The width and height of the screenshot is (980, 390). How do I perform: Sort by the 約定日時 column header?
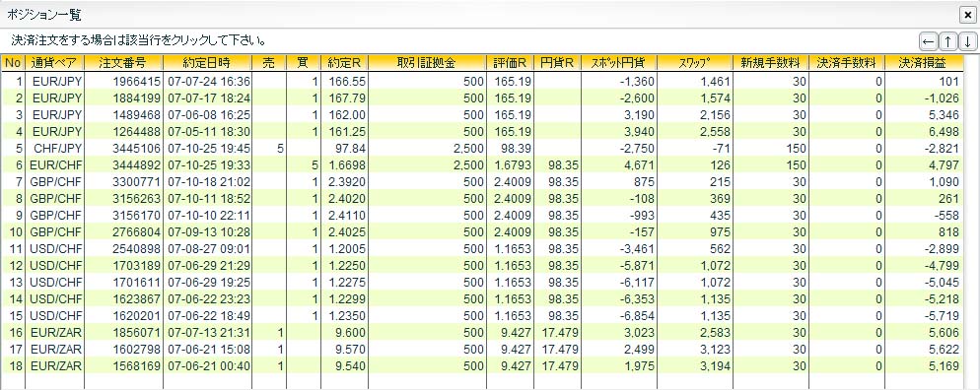click(207, 62)
